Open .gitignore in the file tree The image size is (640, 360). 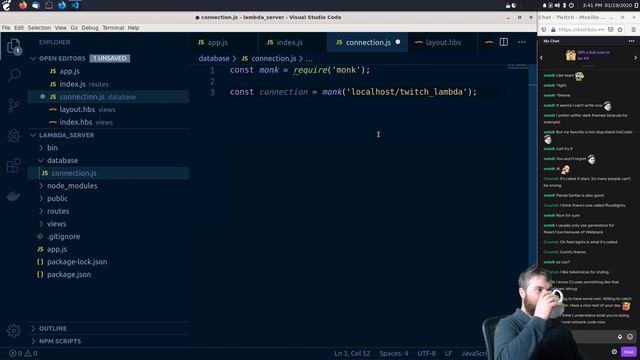(108, 236)
